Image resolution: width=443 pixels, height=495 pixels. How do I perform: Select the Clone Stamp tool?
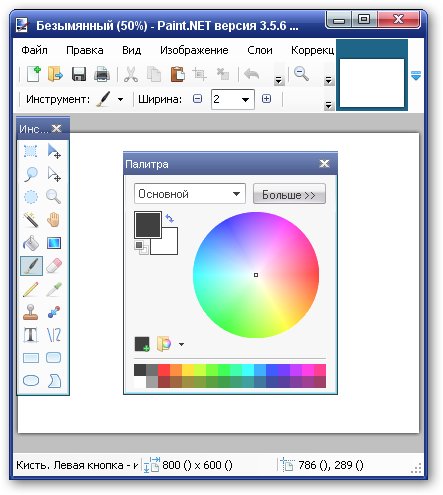click(31, 312)
